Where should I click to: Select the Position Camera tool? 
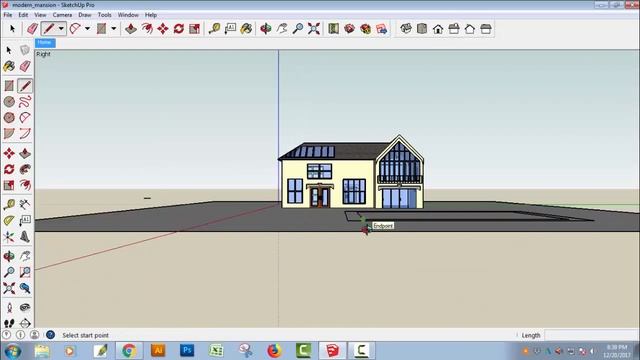(x=9, y=308)
